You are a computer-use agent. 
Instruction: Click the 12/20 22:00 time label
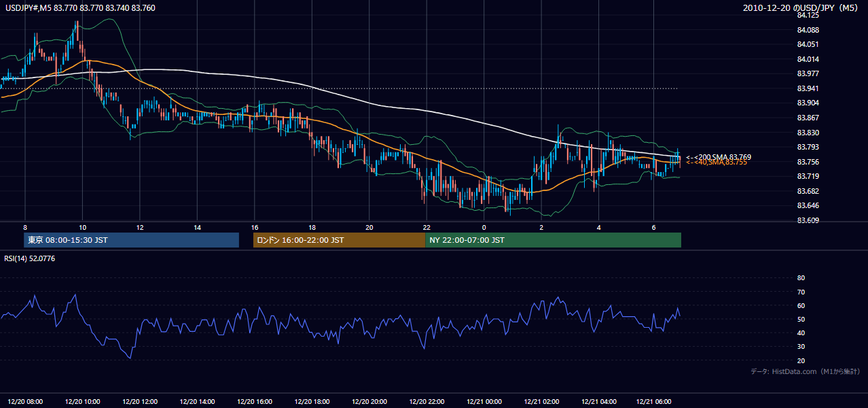[x=427, y=402]
